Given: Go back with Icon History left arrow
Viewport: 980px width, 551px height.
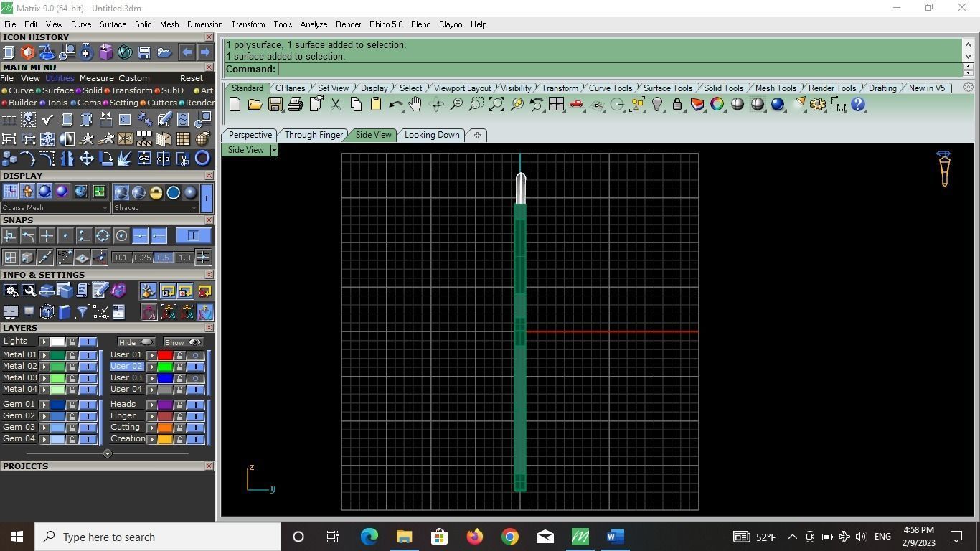Looking at the screenshot, I should (187, 52).
